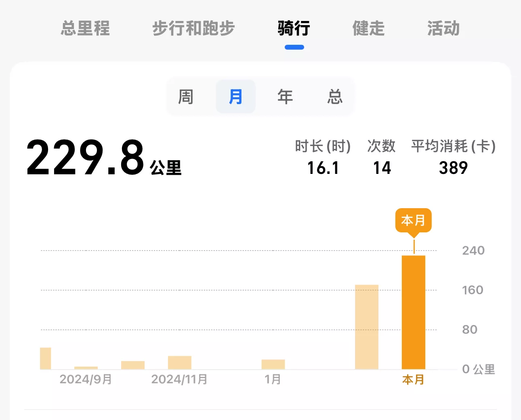
Task: Select the 2024/11月 bar in chart
Action: tap(180, 362)
